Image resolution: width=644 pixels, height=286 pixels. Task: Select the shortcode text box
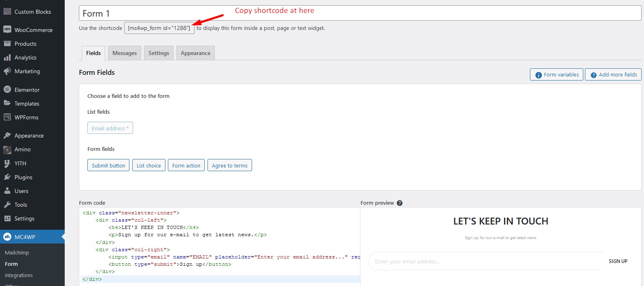coord(159,28)
